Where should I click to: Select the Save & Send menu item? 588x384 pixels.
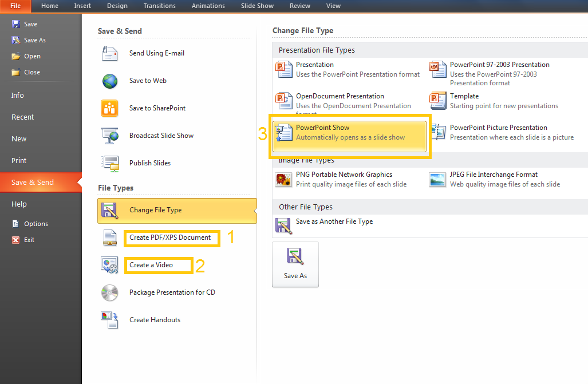pyautogui.click(x=41, y=183)
